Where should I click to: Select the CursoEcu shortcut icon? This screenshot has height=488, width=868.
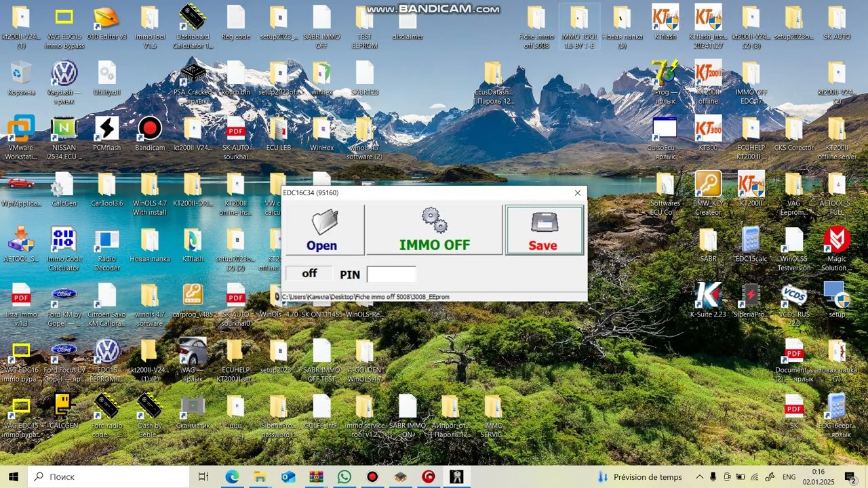click(x=665, y=138)
